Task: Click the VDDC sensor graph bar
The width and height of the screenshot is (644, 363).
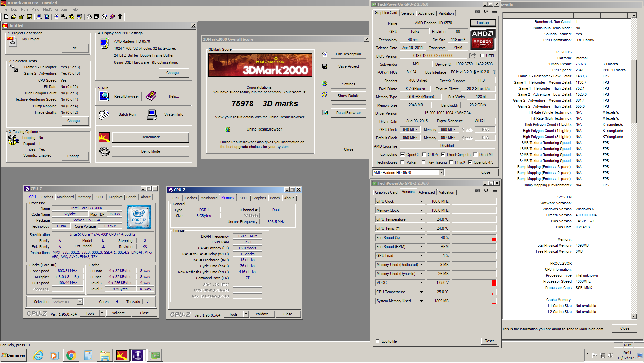Action: (x=474, y=283)
